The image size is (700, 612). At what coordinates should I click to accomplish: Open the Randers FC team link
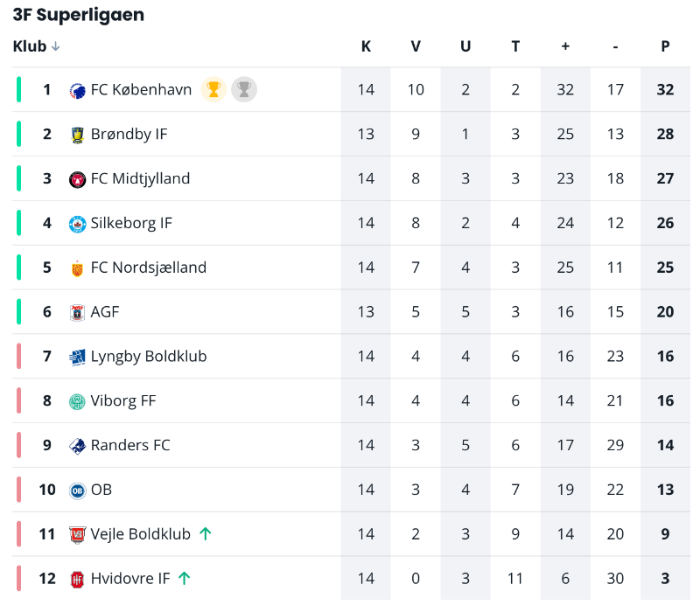click(x=130, y=445)
